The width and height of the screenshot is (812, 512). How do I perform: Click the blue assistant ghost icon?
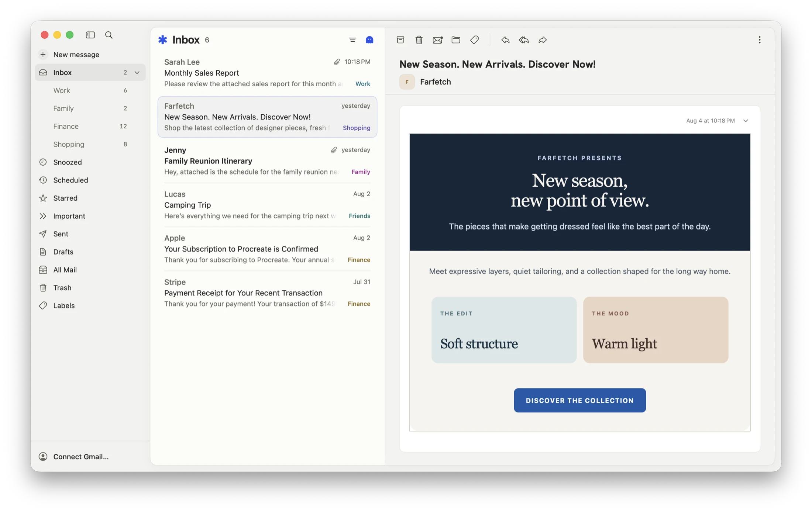pos(369,40)
